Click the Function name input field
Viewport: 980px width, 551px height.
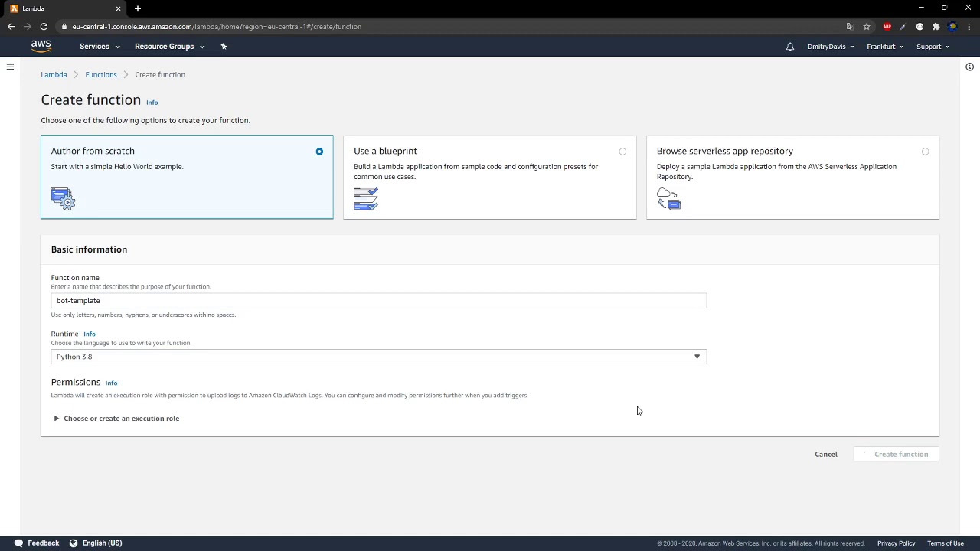pyautogui.click(x=378, y=301)
